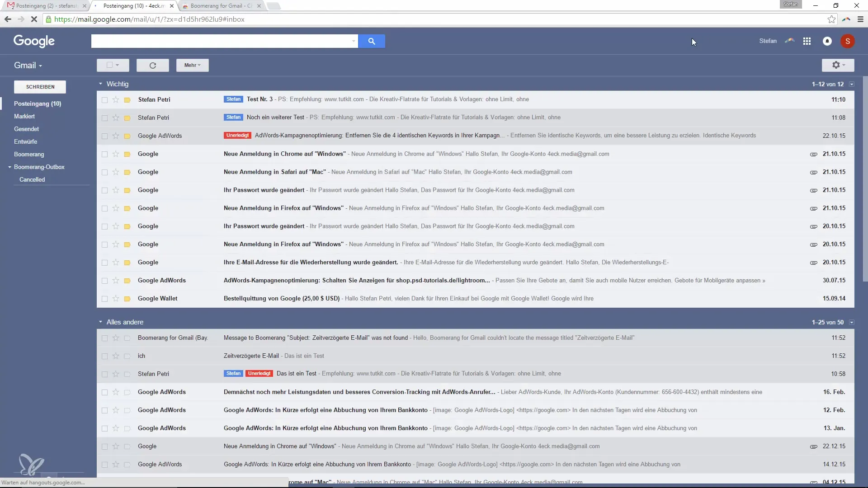The height and width of the screenshot is (488, 868).
Task: Tick checkbox of Firefox Windows 20.10.15 email
Action: pyautogui.click(x=104, y=244)
